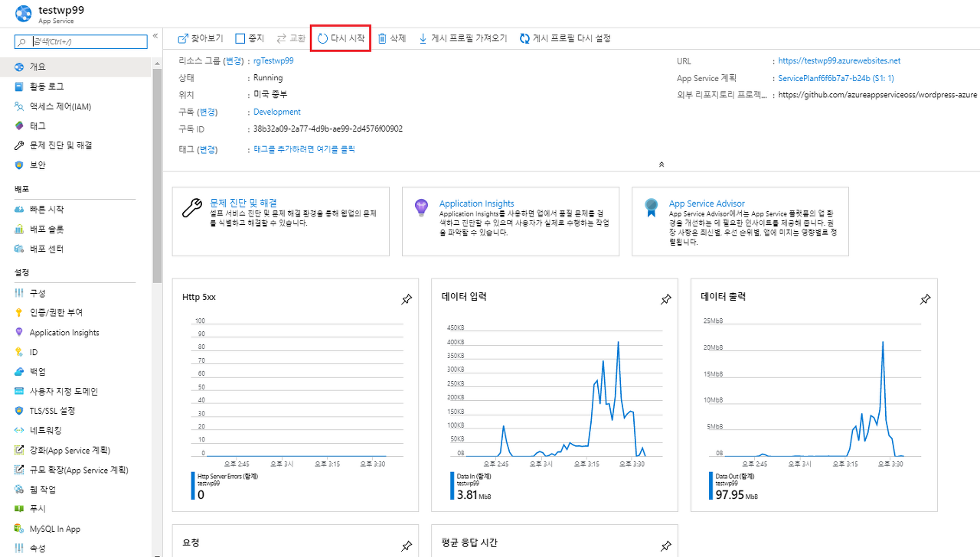
Task: Click the ribbon badge icon in Advisor card
Action: point(651,207)
